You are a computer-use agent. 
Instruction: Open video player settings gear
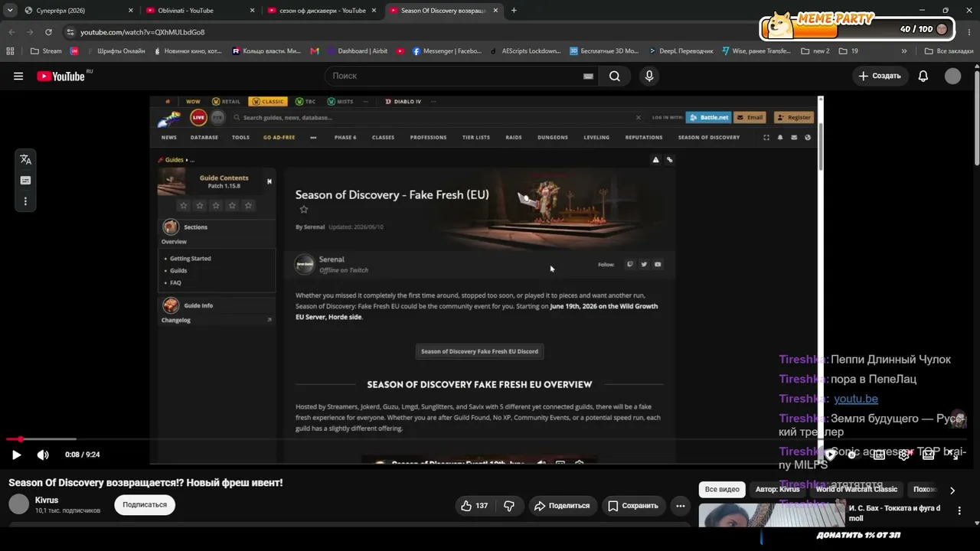[904, 455]
